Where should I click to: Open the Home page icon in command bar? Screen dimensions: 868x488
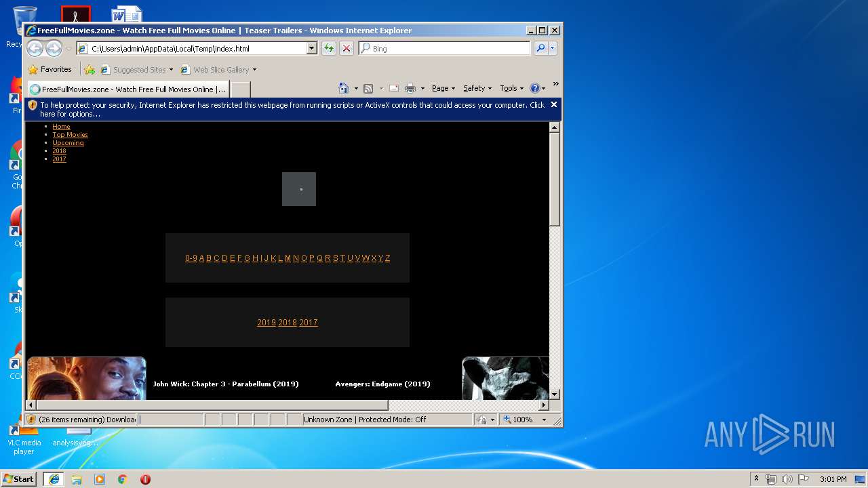point(343,88)
